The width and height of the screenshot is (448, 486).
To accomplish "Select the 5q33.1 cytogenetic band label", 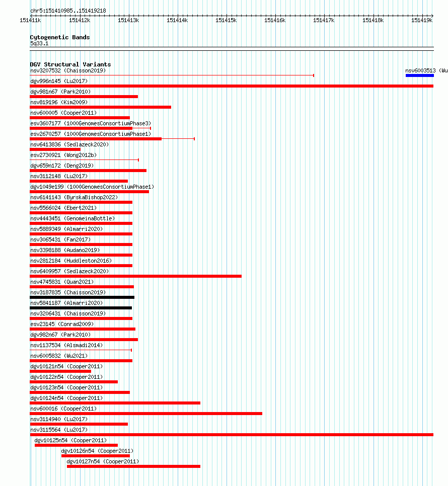I will click(x=39, y=44).
